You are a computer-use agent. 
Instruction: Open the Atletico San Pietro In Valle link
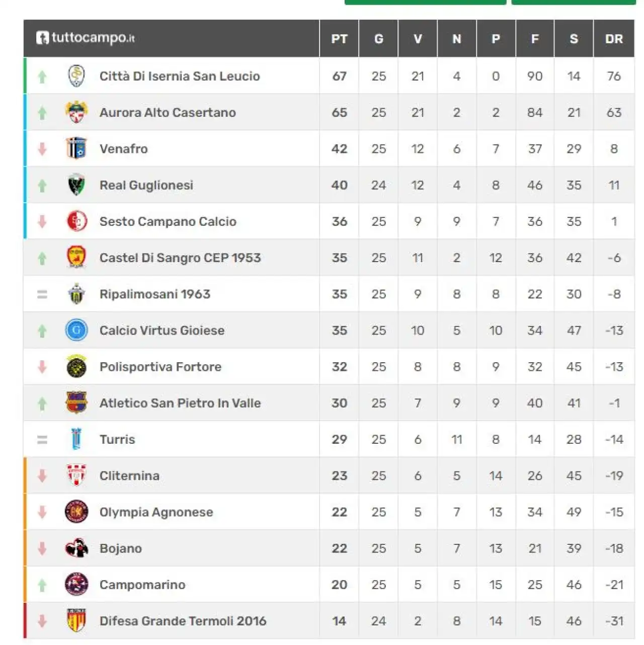pyautogui.click(x=180, y=403)
